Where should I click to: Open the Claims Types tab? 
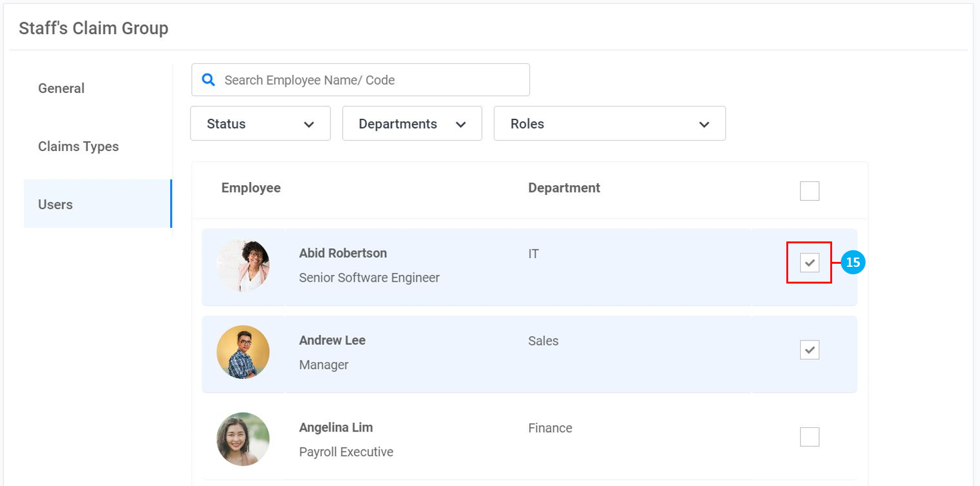79,147
